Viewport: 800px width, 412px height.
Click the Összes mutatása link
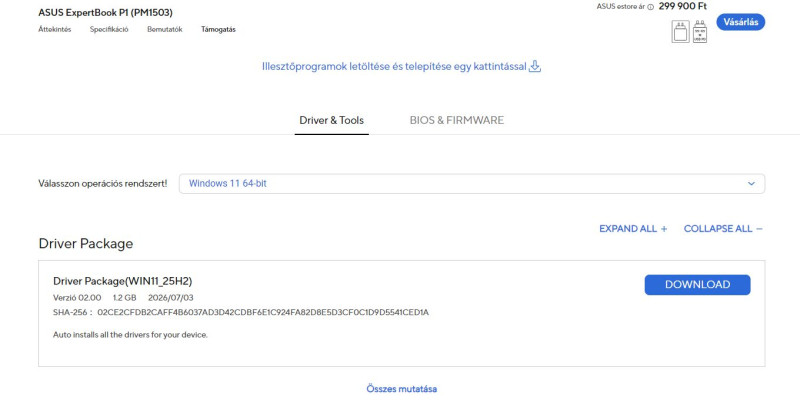pyautogui.click(x=402, y=389)
